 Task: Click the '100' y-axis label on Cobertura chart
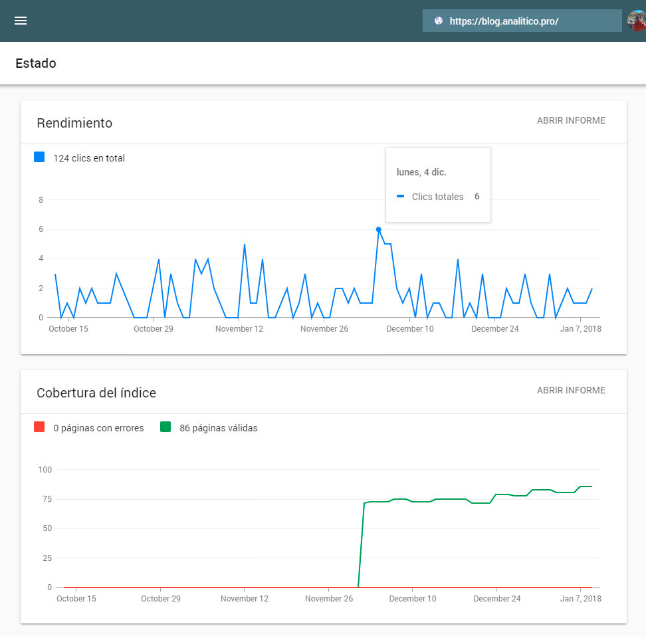tap(45, 470)
